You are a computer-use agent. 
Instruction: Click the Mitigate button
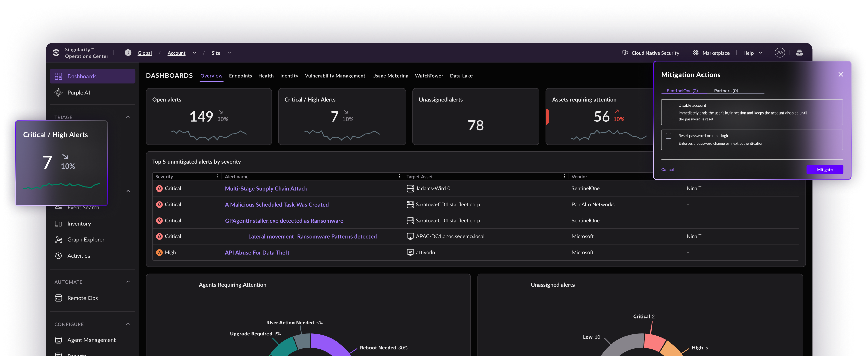[825, 170]
